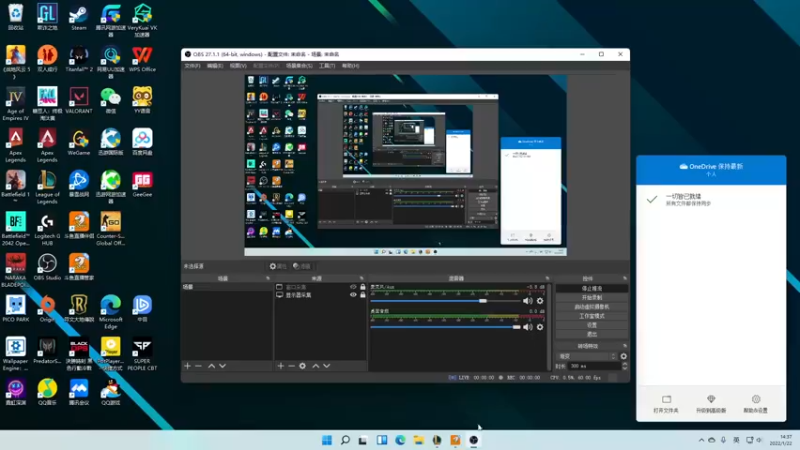Click 帮助和设置 in the OneDrive panel
The height and width of the screenshot is (450, 800).
point(756,404)
